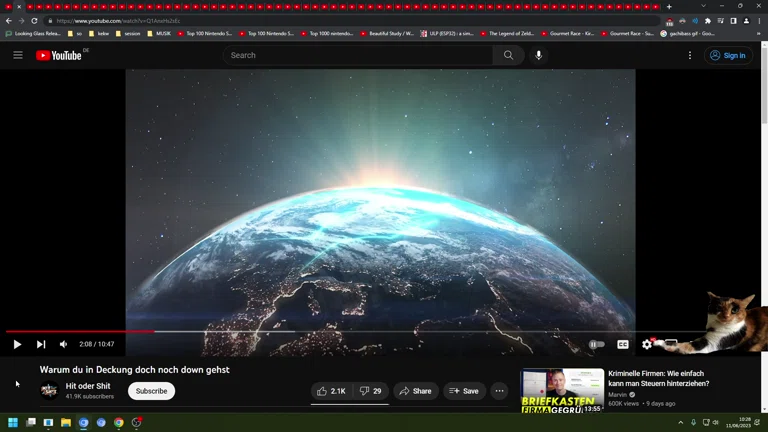Toggle the autoplay switch
The width and height of the screenshot is (768, 432).
(x=597, y=344)
